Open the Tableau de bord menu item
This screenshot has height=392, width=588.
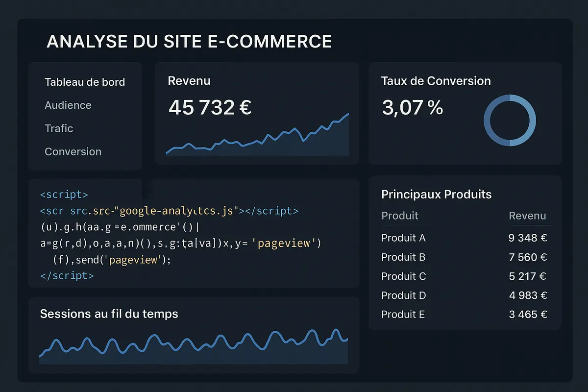tap(85, 82)
